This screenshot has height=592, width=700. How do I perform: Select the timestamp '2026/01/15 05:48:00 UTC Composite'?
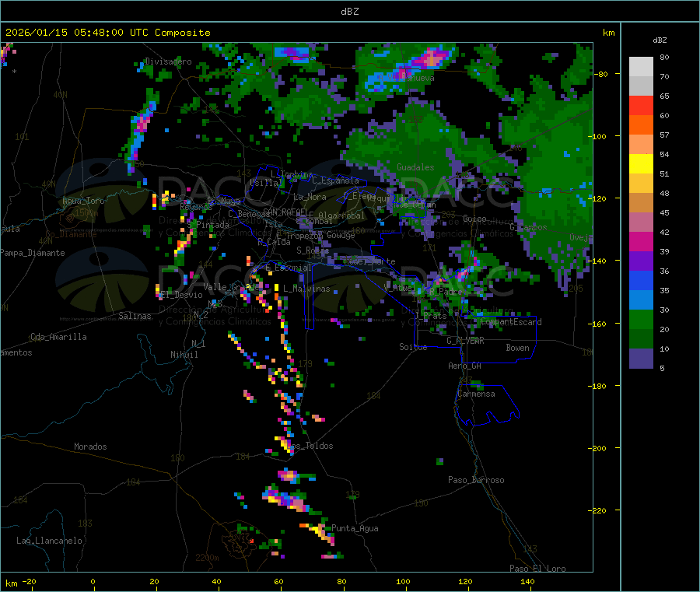point(107,33)
